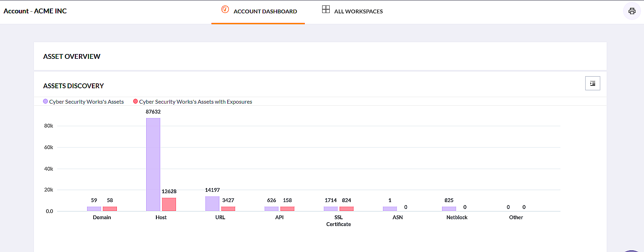Click the 158 value label
This screenshot has height=252, width=644.
tap(287, 200)
